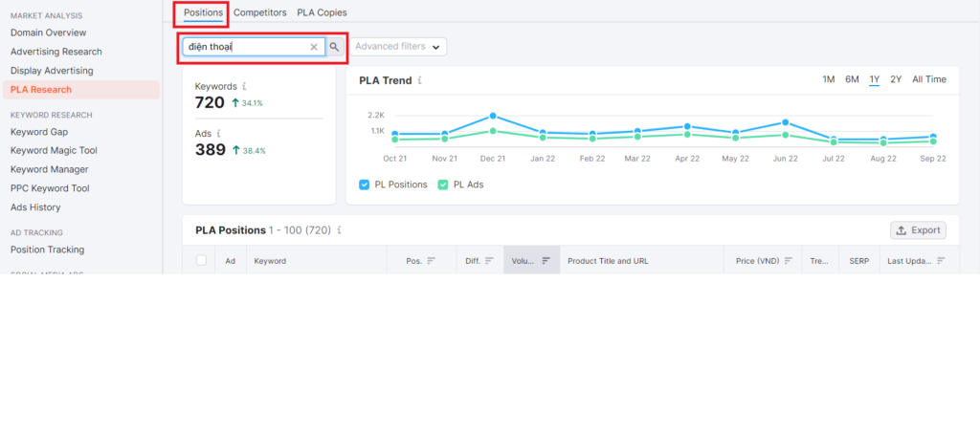Switch to the Competitors tab

point(260,12)
